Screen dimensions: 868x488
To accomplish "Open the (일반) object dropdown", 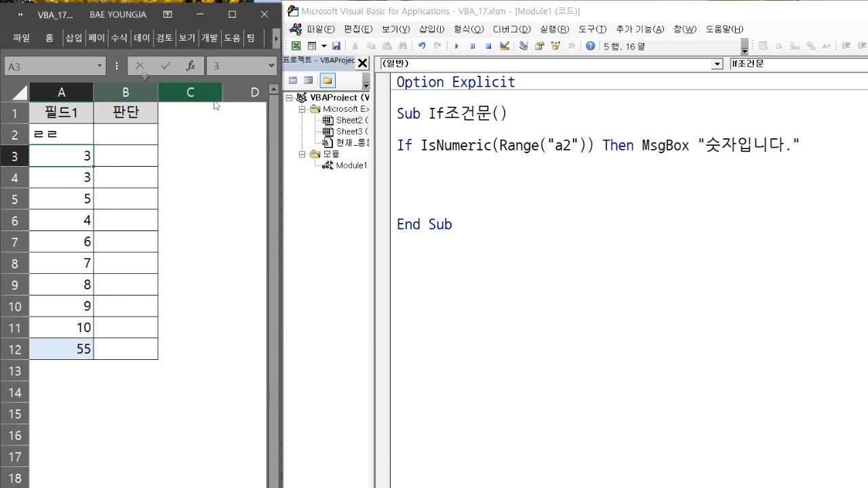I will tap(717, 64).
